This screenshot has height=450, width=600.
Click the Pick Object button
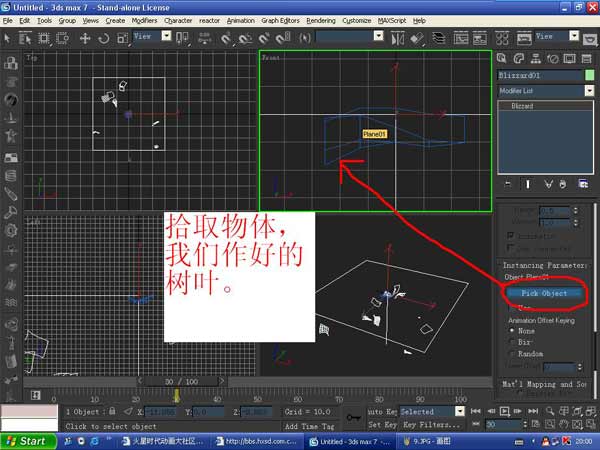tap(544, 293)
